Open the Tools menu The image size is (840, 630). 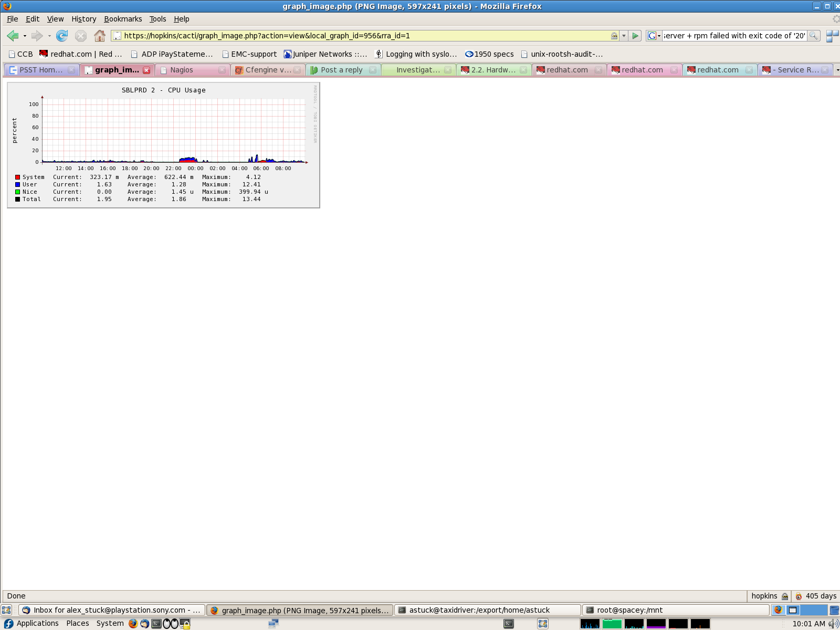coord(157,19)
